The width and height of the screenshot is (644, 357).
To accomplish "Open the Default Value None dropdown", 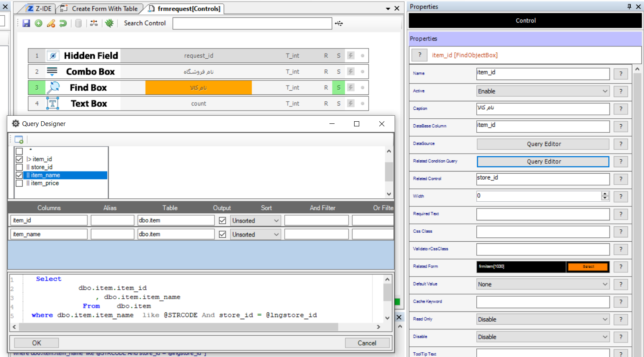I will click(543, 284).
